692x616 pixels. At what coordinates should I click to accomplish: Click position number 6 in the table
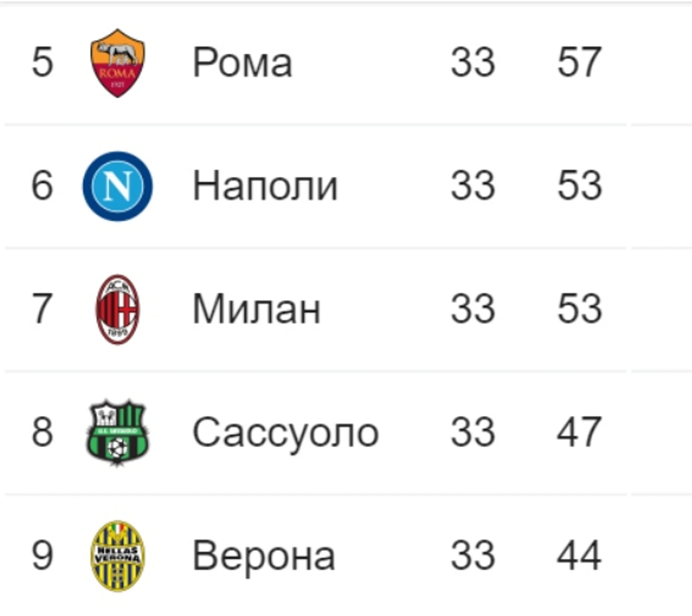(42, 186)
